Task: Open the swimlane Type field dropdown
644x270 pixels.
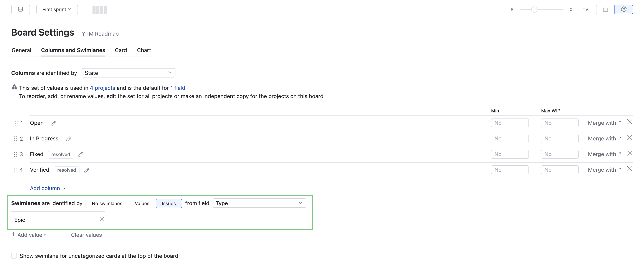Action: click(259, 203)
